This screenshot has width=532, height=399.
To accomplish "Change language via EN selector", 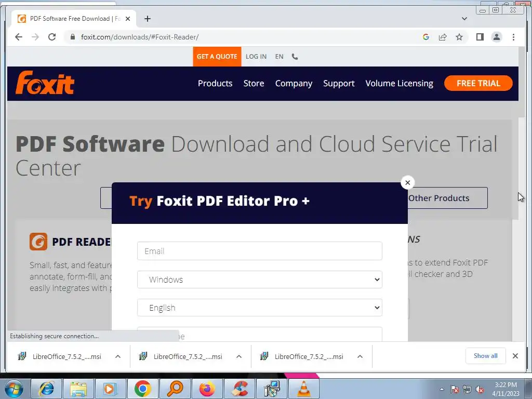I will (x=279, y=57).
